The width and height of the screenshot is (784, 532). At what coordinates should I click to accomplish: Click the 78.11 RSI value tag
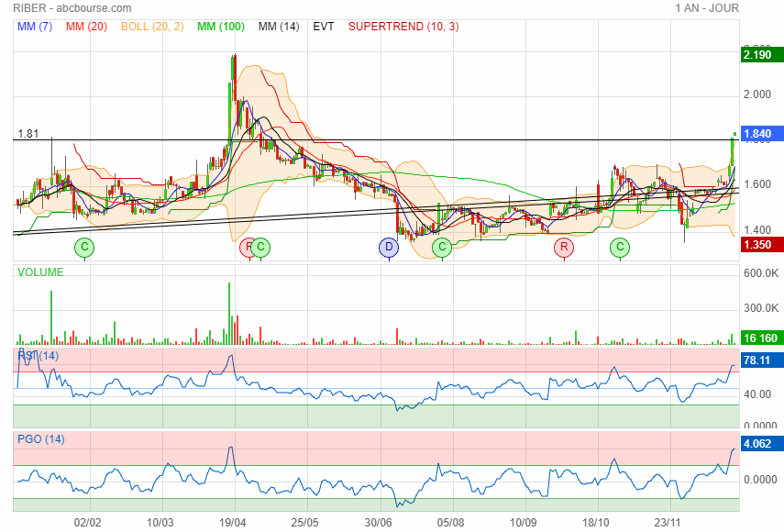point(762,360)
